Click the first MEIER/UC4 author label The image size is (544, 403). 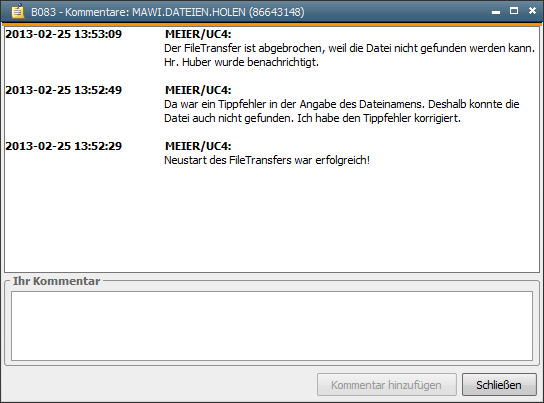coord(198,34)
